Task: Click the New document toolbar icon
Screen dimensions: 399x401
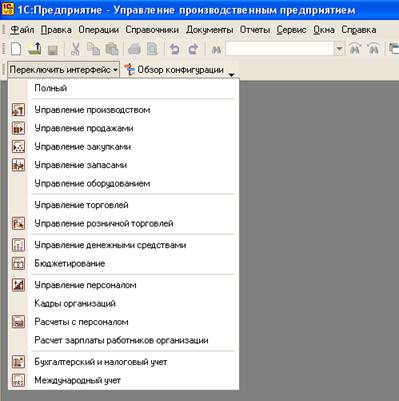Action: coord(16,49)
